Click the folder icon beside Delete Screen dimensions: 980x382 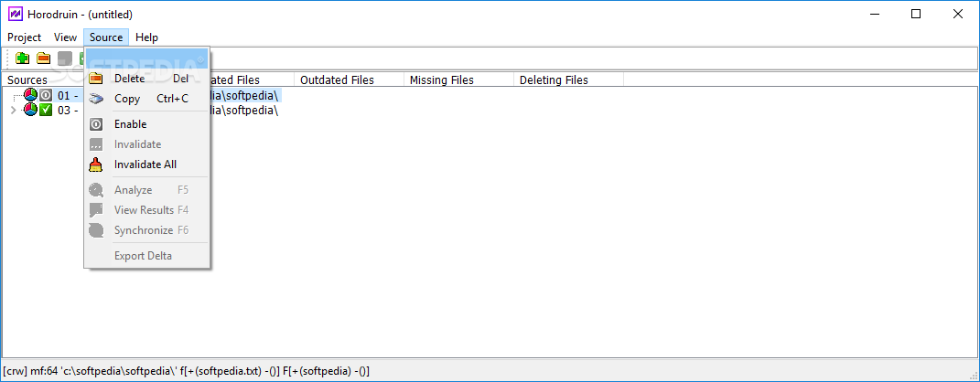[x=96, y=79]
